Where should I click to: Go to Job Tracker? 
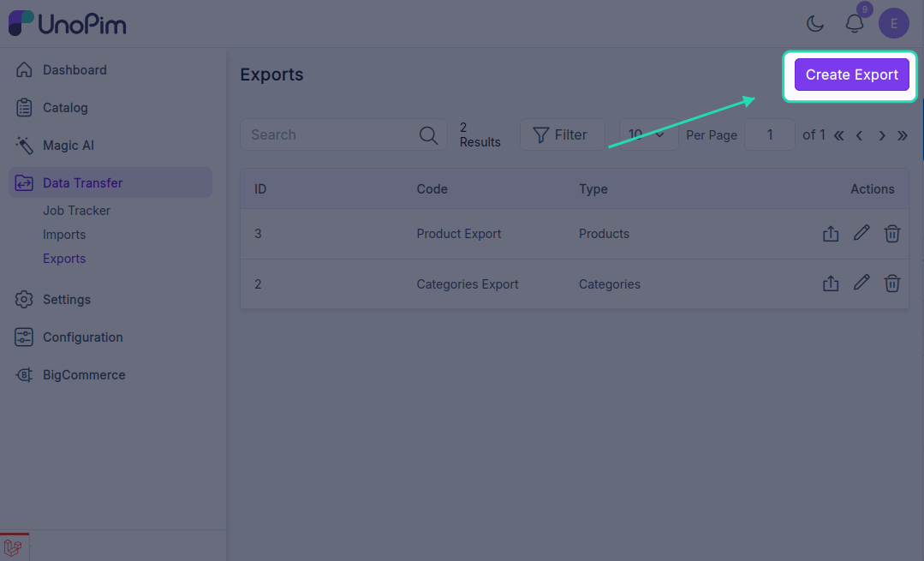(x=76, y=211)
